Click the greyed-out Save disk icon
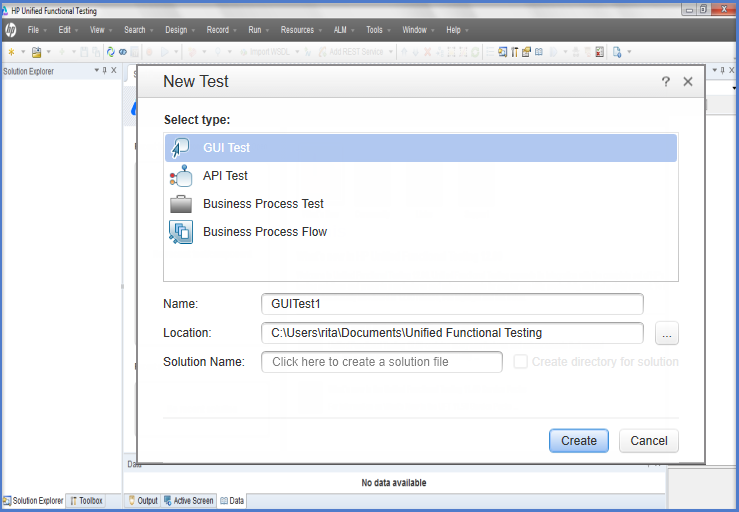 [84, 52]
